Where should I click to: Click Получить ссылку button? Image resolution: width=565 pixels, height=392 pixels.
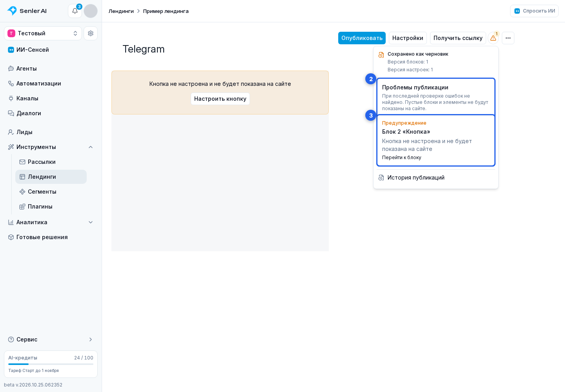coord(458,38)
